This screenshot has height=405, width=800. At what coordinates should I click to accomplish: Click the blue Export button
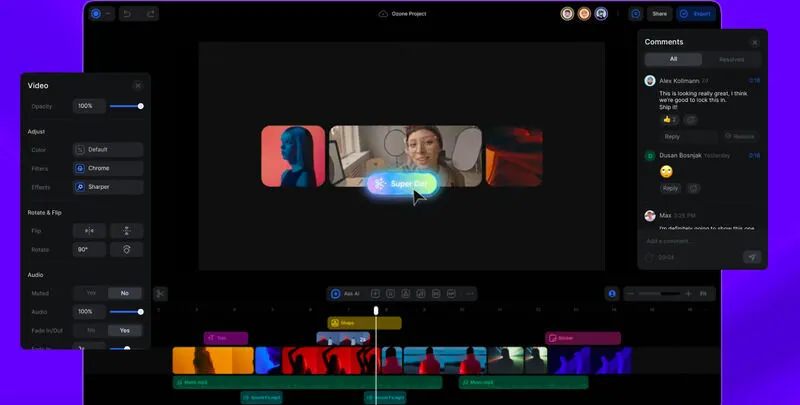click(x=696, y=14)
